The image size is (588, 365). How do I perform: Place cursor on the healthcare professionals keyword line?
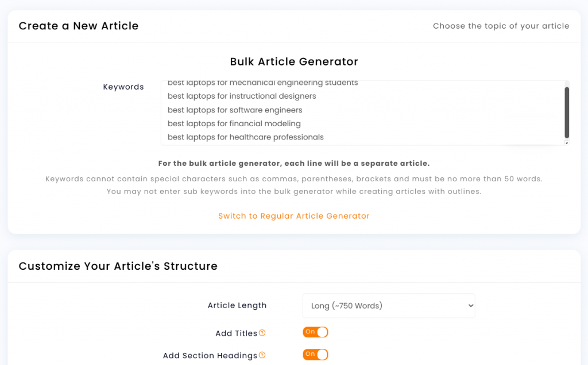pyautogui.click(x=246, y=137)
